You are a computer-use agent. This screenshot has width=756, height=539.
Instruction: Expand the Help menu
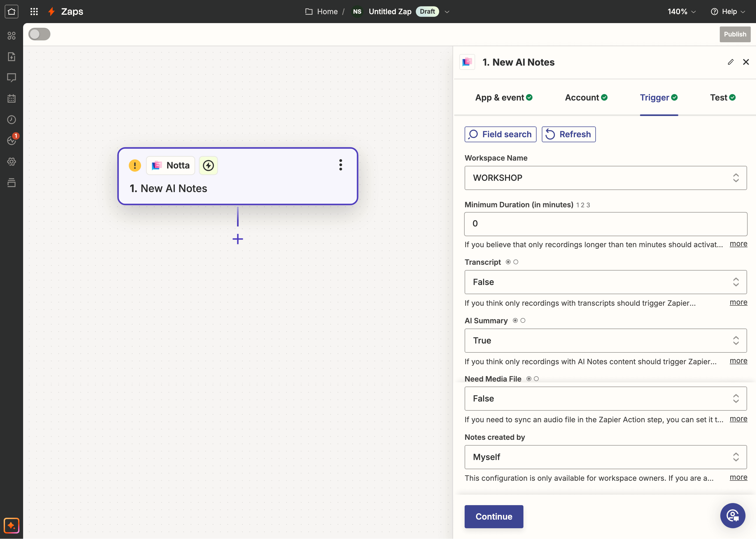[728, 12]
